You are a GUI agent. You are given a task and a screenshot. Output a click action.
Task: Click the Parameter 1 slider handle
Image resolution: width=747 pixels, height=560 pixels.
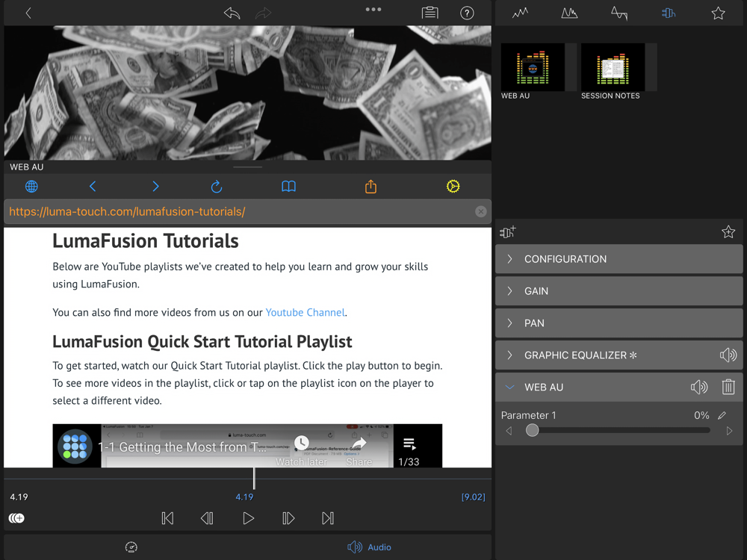(x=532, y=431)
